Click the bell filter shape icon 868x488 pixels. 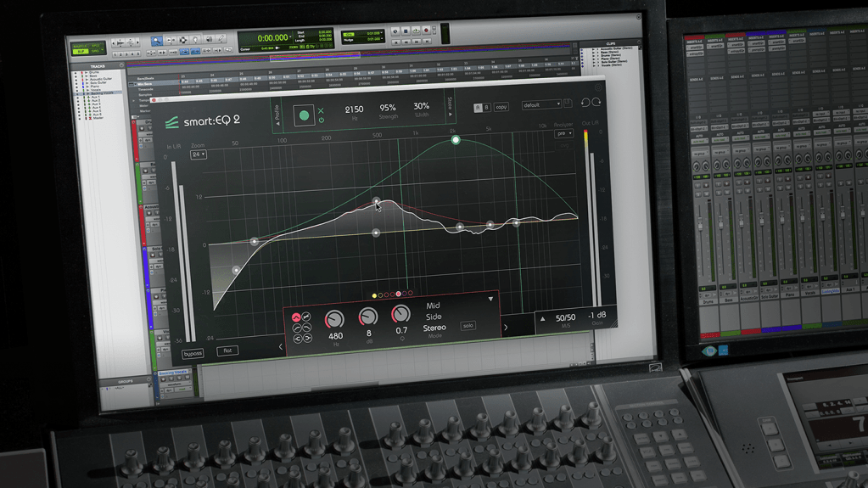coord(297,317)
